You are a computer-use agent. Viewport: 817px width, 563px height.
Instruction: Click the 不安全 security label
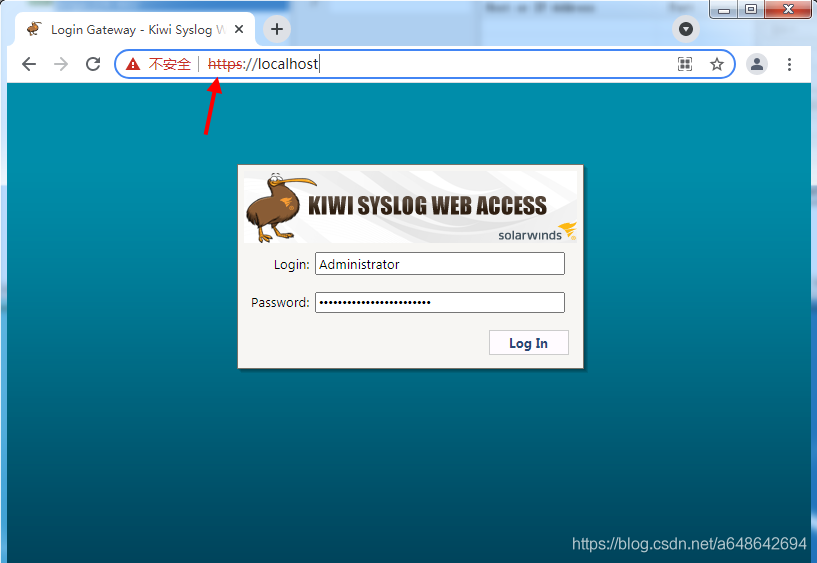pos(170,64)
